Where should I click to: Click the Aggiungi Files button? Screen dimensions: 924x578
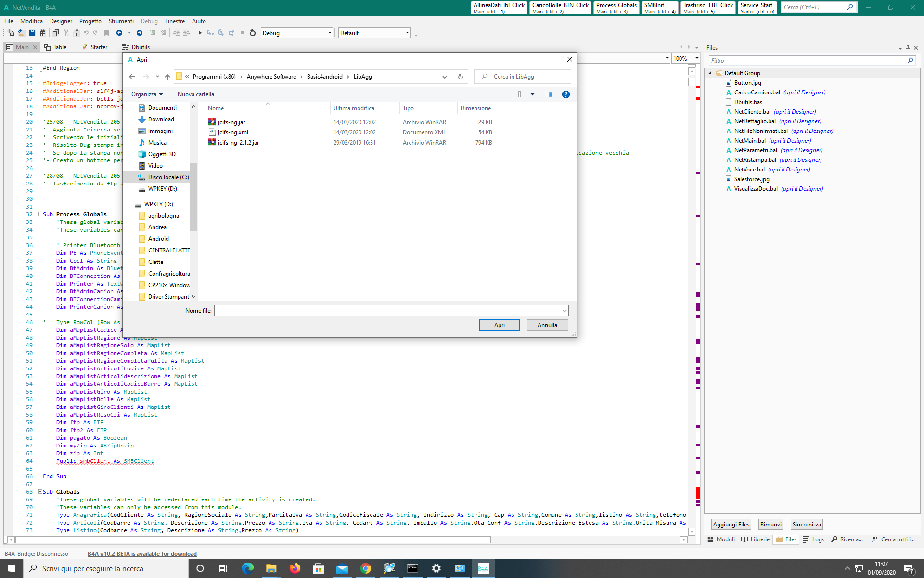(x=731, y=525)
